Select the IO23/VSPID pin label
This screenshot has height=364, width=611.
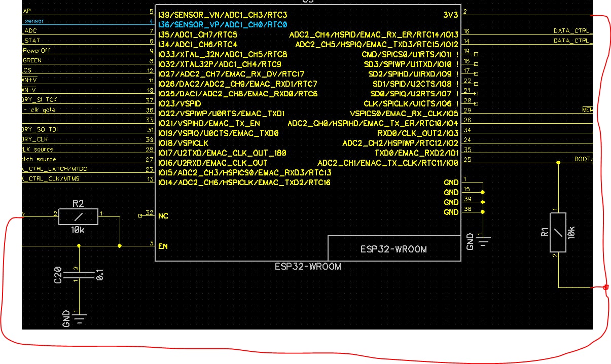click(179, 103)
